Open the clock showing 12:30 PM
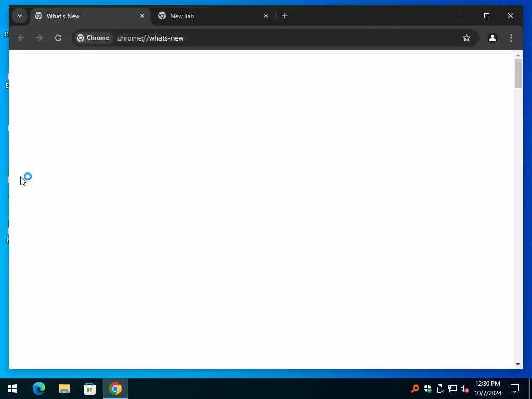Viewport: 532px width, 399px height. click(x=488, y=389)
